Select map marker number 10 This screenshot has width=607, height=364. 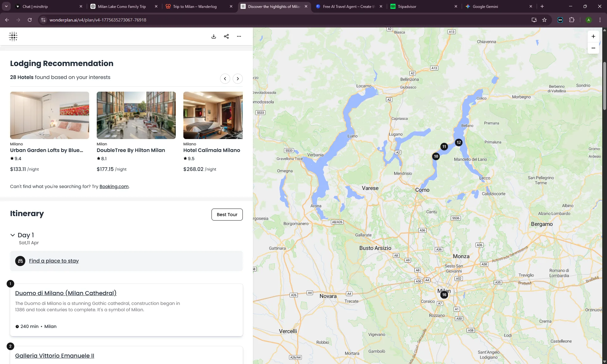coord(436,156)
